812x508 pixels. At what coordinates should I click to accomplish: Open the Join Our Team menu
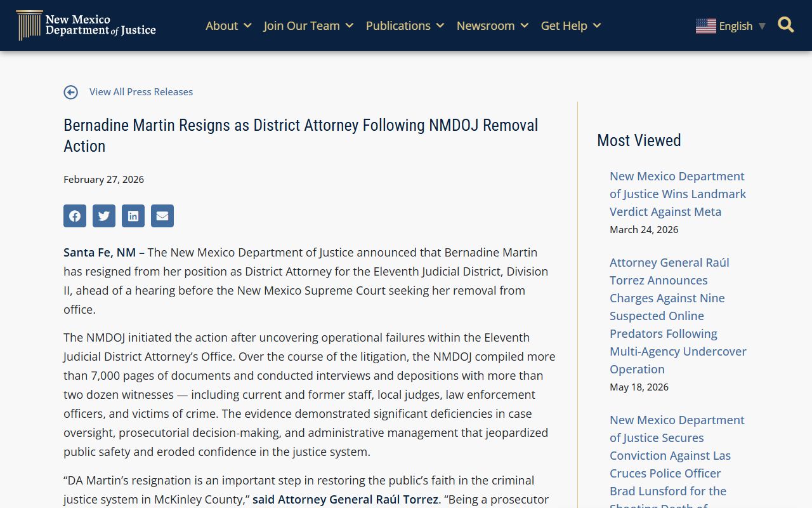(301, 25)
